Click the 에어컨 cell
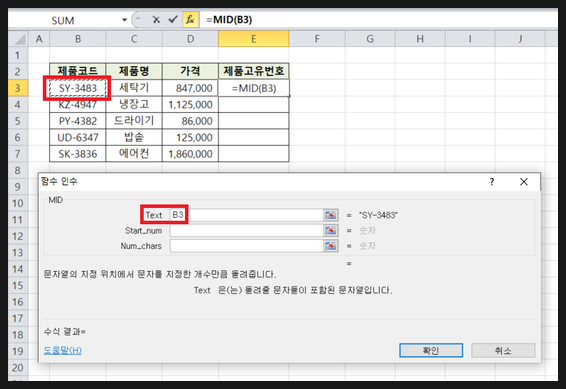 (x=134, y=154)
